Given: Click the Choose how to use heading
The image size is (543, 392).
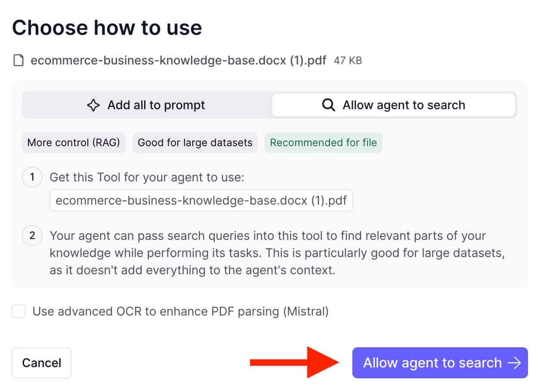Looking at the screenshot, I should pos(107,28).
